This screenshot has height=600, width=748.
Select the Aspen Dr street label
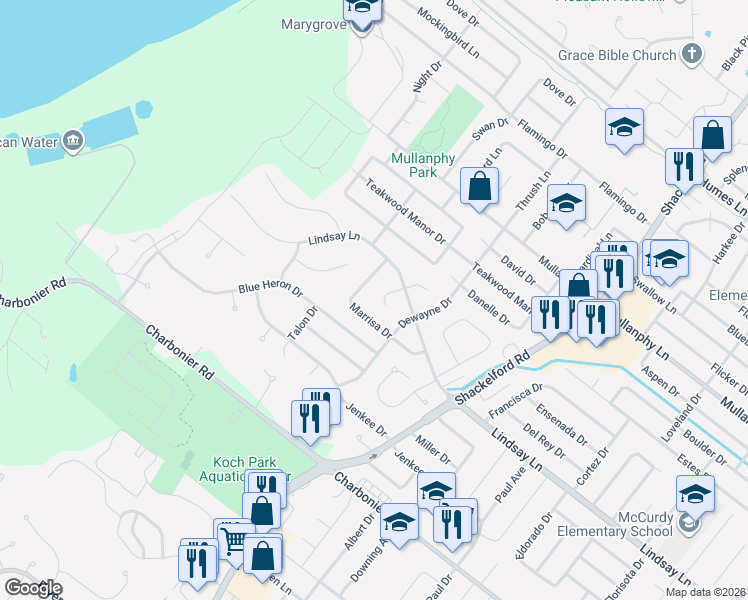(660, 381)
